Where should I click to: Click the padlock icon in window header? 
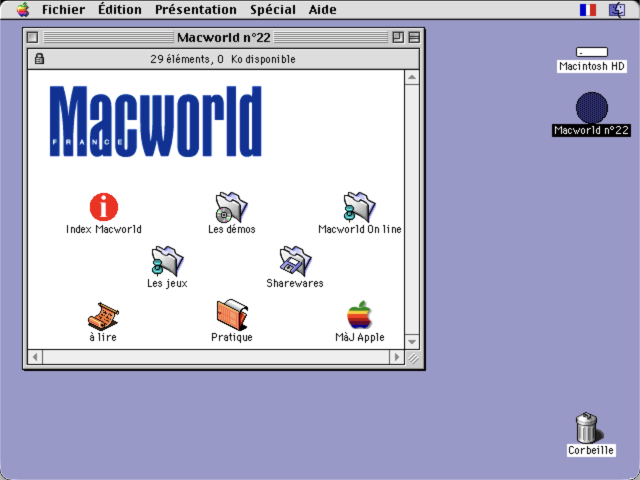[39, 59]
